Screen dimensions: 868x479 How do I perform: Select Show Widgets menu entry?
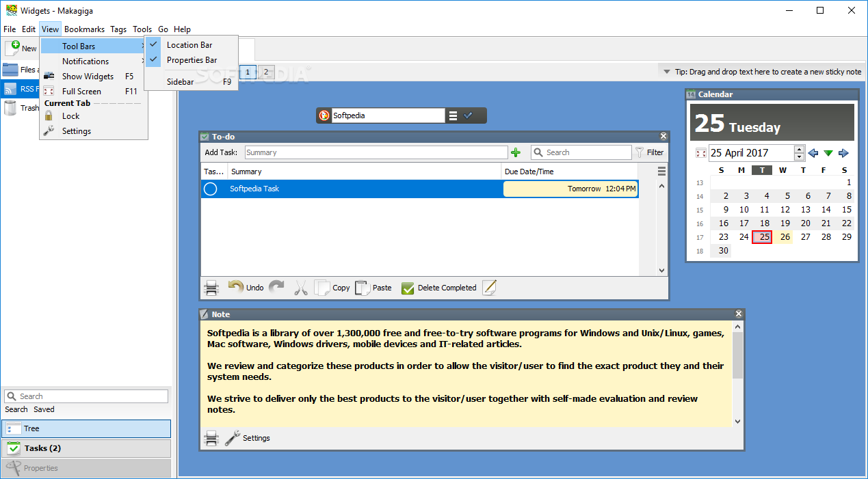93,77
